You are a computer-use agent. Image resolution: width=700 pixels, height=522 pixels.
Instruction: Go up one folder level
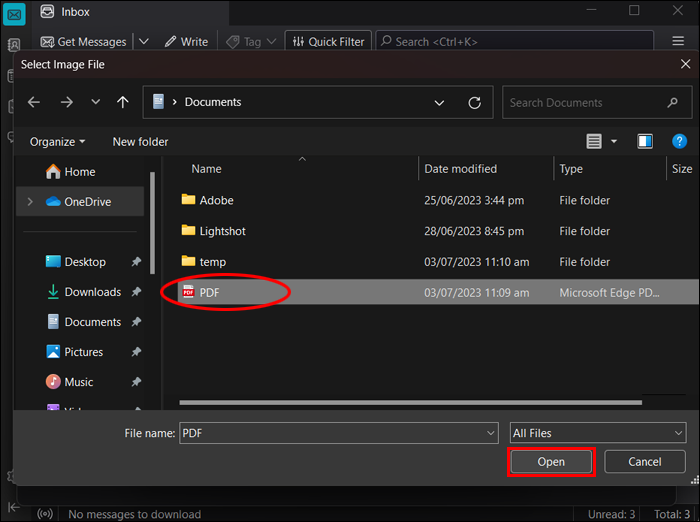point(123,102)
